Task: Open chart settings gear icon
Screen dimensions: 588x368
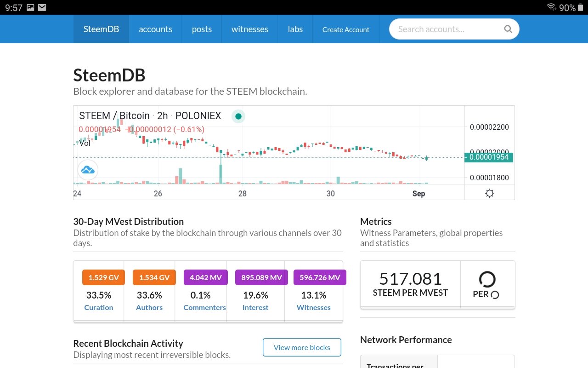Action: click(490, 193)
